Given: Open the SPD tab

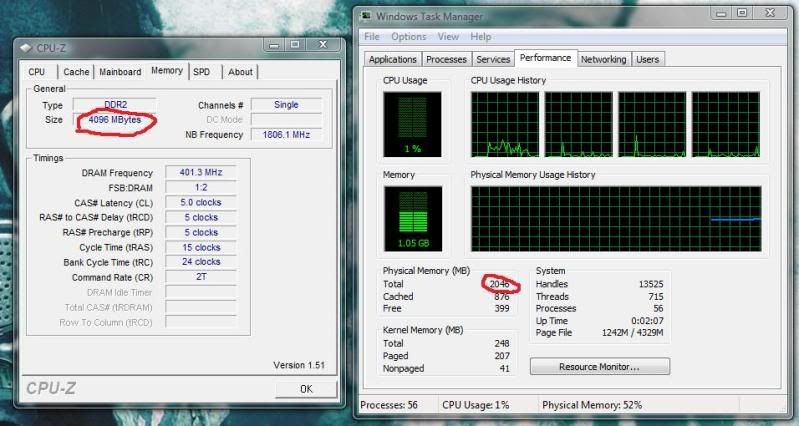Looking at the screenshot, I should pos(202,72).
